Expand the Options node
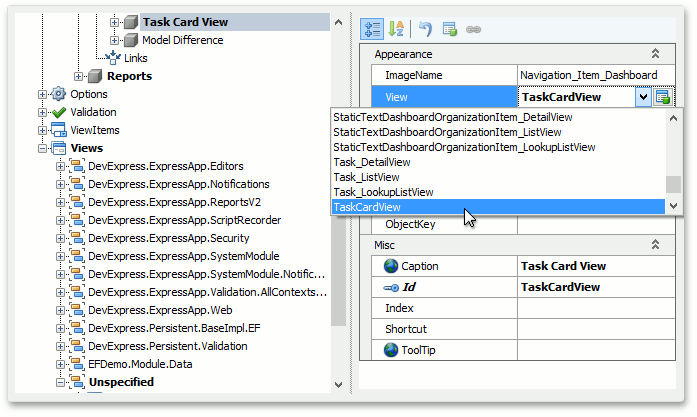Screen dimensions: 697x417 (x=42, y=94)
